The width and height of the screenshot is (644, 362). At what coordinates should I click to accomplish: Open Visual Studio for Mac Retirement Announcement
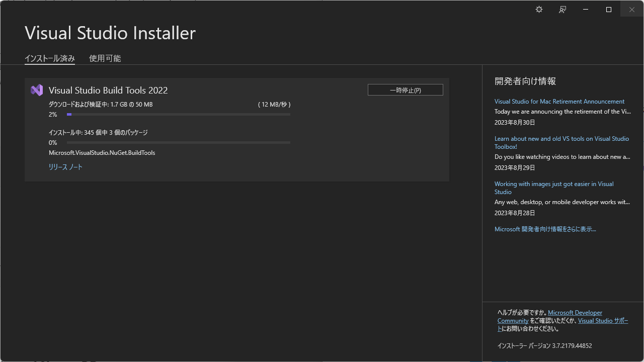559,102
